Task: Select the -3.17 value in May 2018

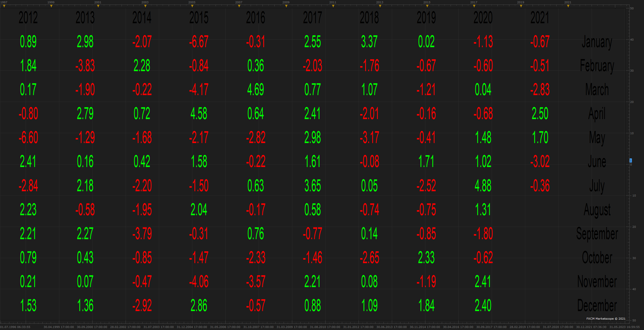Action: [x=369, y=137]
